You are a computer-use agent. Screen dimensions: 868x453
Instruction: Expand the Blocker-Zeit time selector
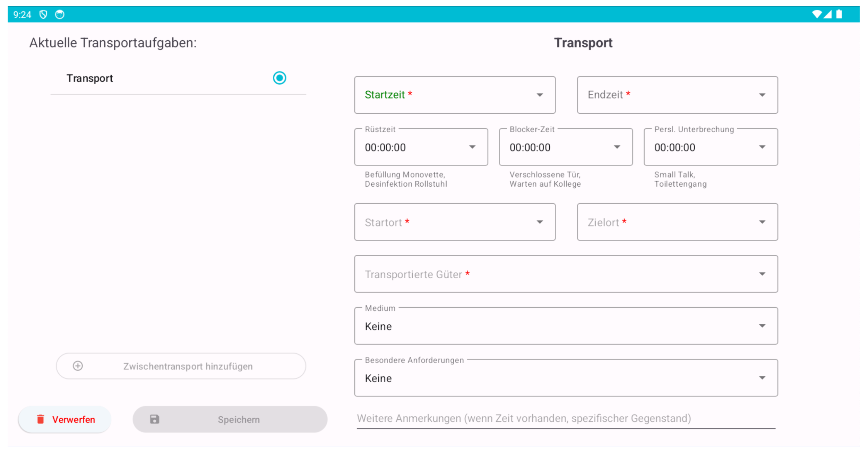coord(565,147)
